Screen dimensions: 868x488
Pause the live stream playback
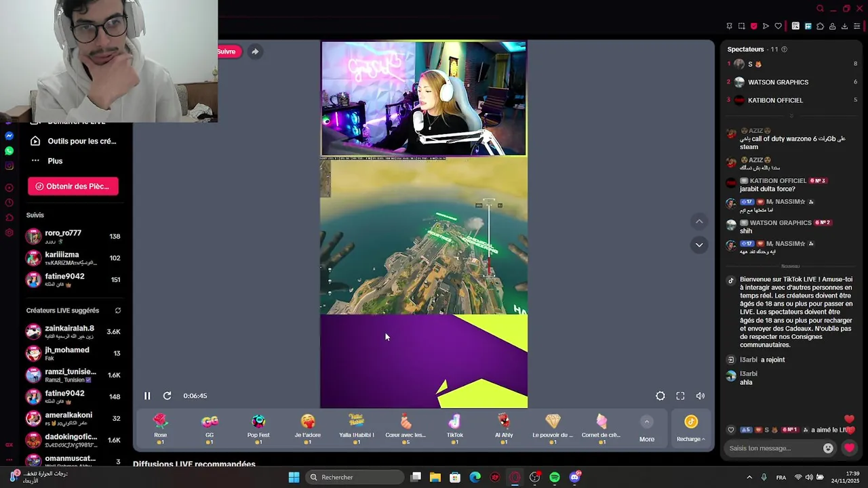[147, 396]
